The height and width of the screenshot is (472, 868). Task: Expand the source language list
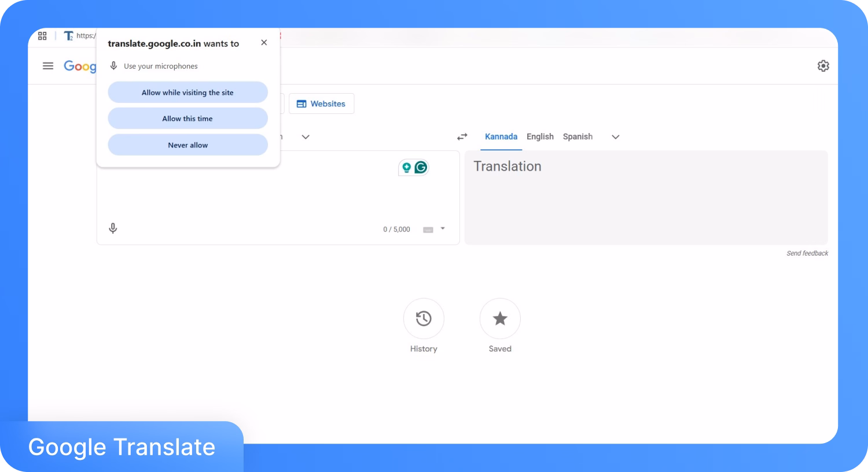tap(306, 137)
